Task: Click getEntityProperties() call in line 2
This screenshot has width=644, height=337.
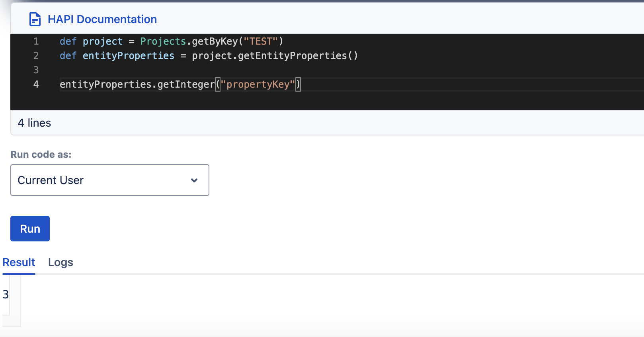Action: pyautogui.click(x=298, y=56)
